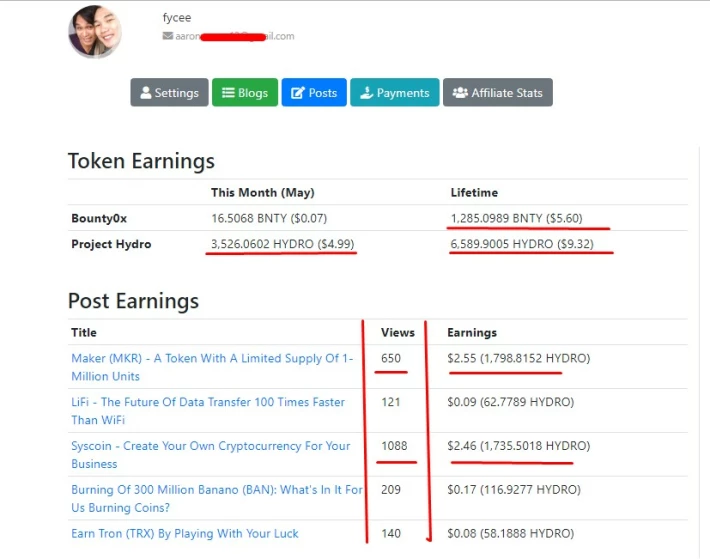The image size is (710, 559).
Task: Select the $0.17 (116.9277 HYDRO) earnings
Action: point(514,490)
